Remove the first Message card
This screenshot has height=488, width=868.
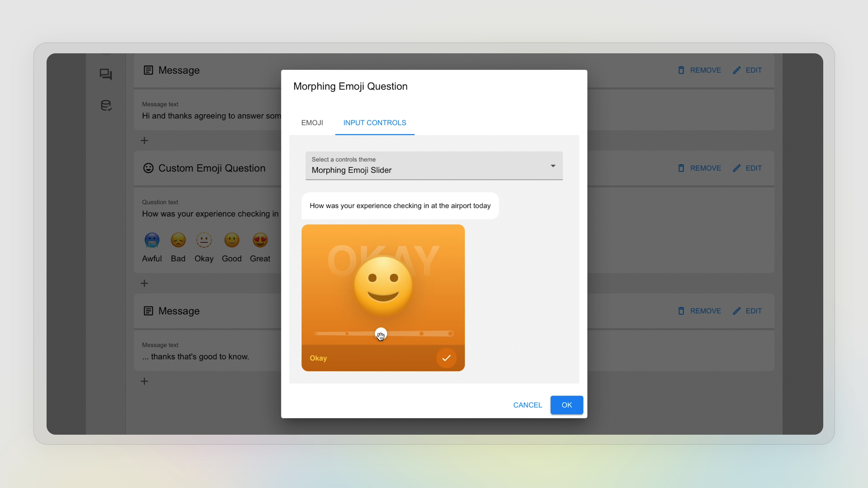[699, 70]
